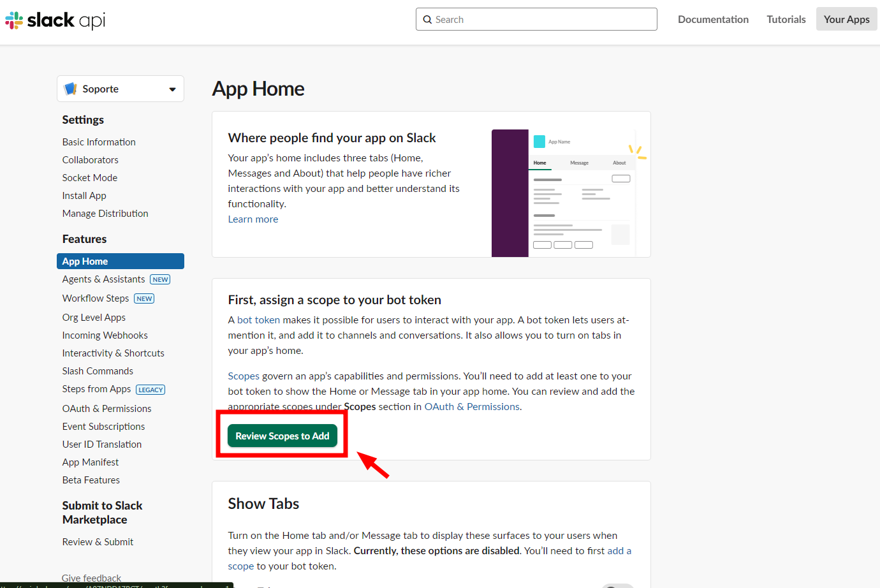Click the App Home preview illustration
Image resolution: width=880 pixels, height=588 pixels.
pos(569,193)
